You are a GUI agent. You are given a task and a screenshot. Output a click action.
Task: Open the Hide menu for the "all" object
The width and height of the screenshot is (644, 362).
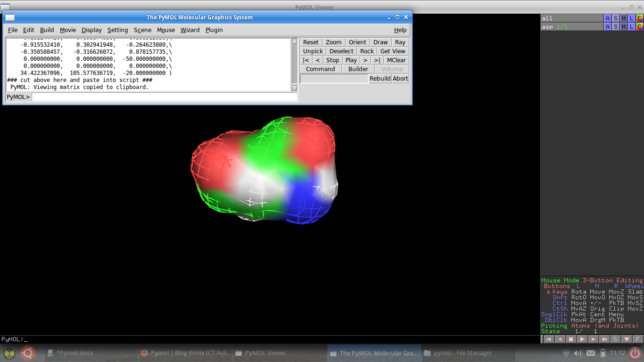(624, 17)
